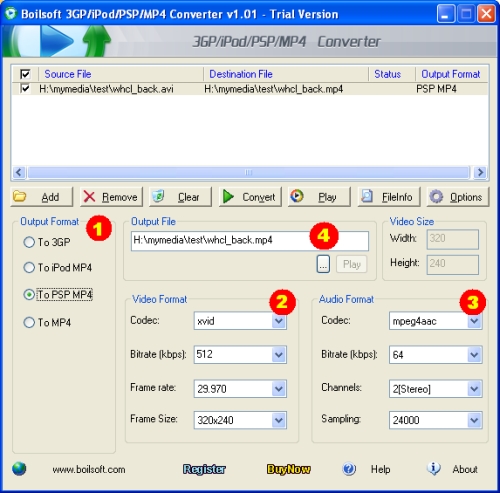Click the file list horizontal scrollbar
Viewport: 500px width, 493px height.
tap(249, 172)
